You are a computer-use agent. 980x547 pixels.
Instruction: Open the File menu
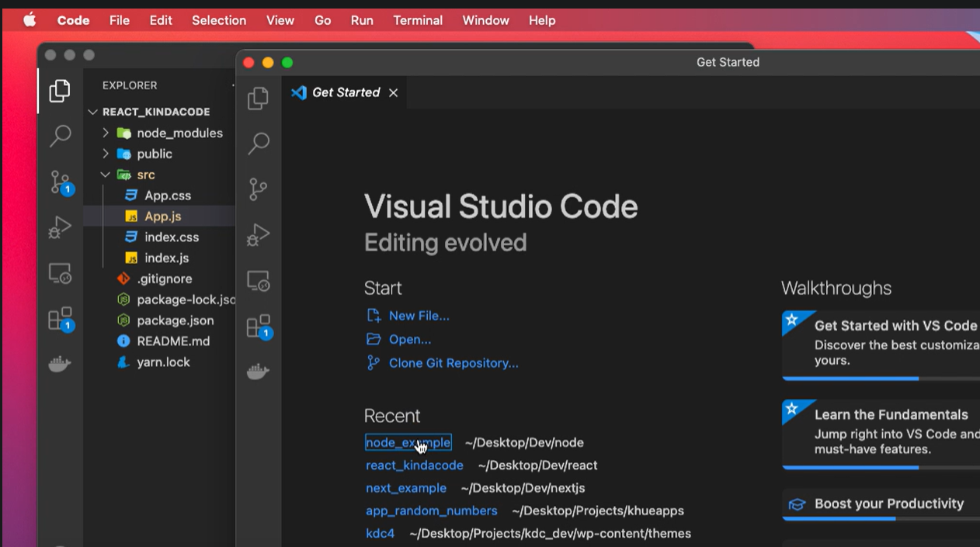tap(120, 20)
